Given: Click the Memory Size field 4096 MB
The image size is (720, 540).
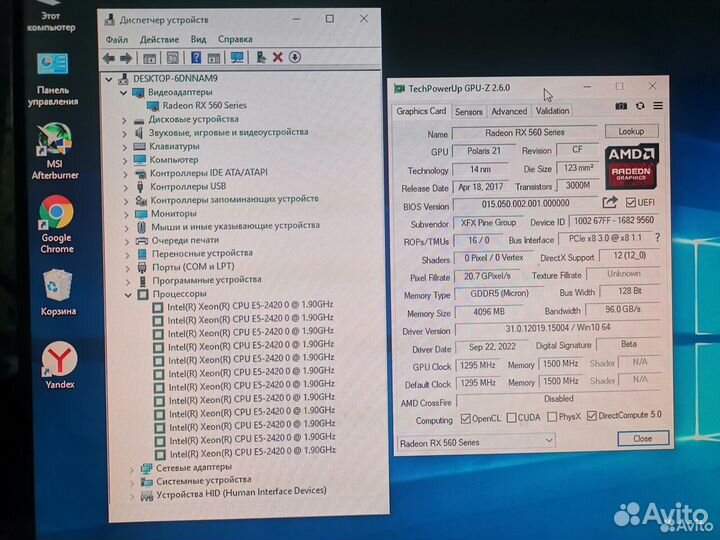Looking at the screenshot, I should tap(489, 312).
